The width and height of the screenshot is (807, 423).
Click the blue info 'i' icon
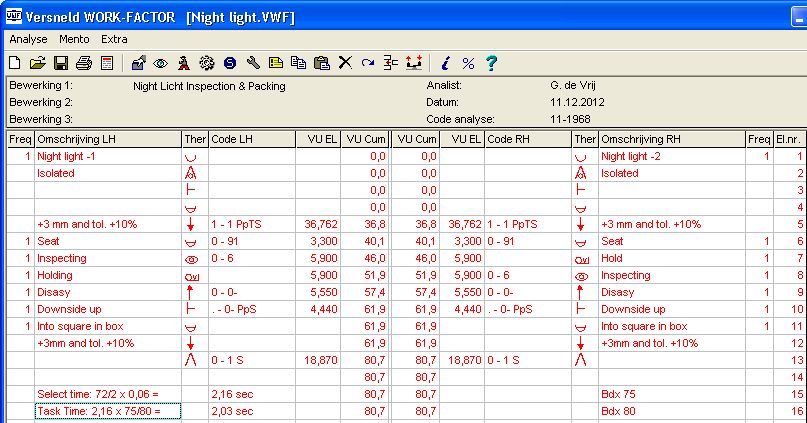445,63
